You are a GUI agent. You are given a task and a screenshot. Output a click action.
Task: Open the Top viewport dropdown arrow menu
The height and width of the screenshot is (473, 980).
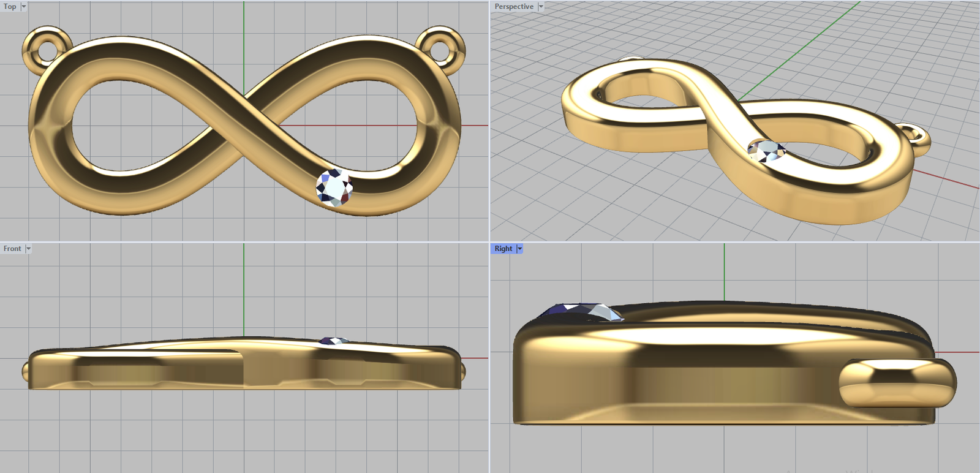click(24, 7)
